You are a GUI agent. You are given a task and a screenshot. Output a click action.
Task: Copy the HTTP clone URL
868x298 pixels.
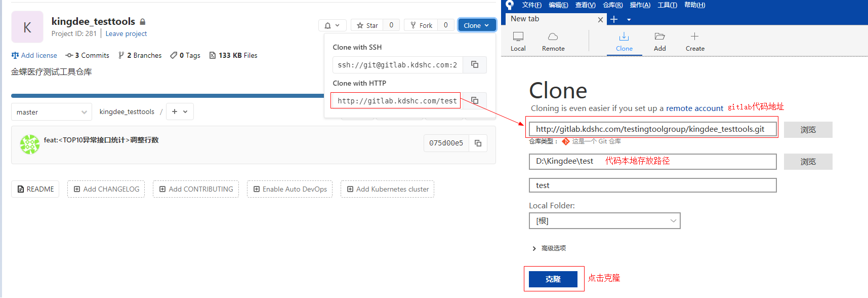coord(475,100)
